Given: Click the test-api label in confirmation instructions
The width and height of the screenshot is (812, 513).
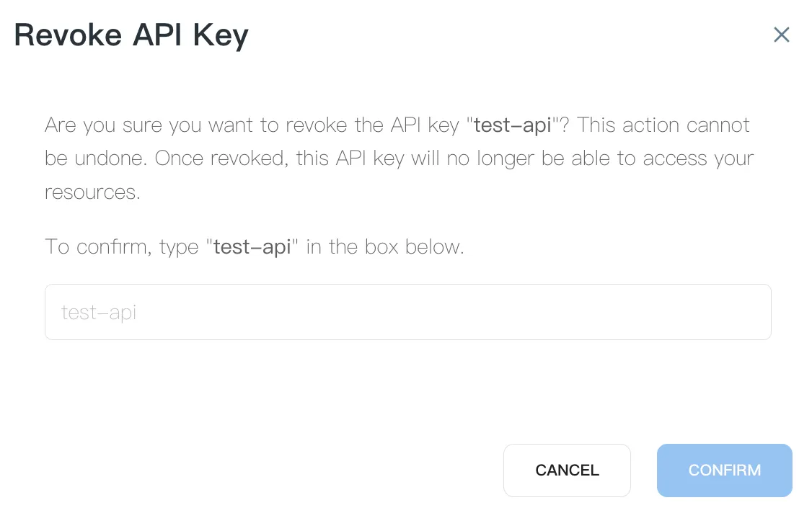Looking at the screenshot, I should click(252, 246).
